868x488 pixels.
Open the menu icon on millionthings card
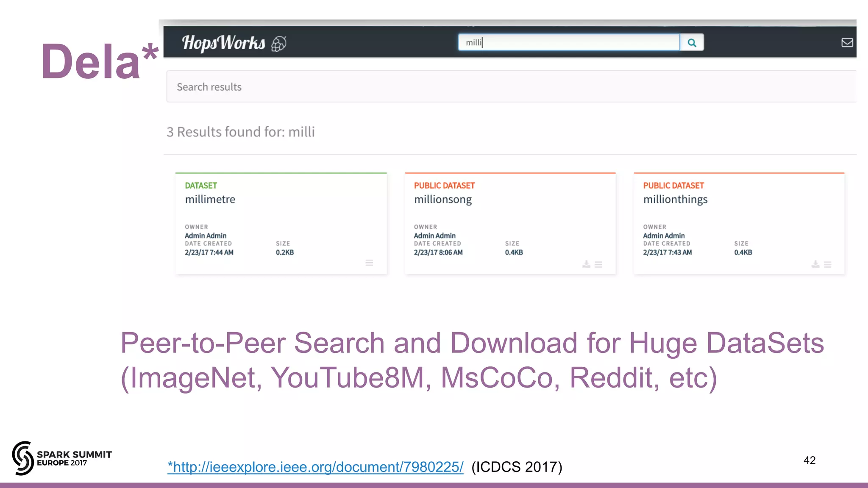tap(828, 264)
